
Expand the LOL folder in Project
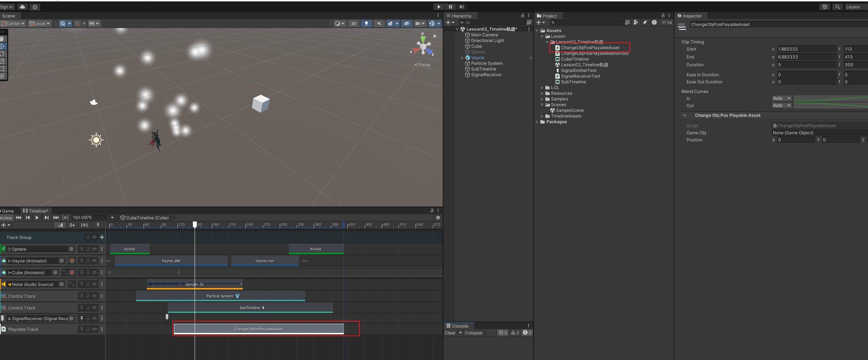(542, 88)
